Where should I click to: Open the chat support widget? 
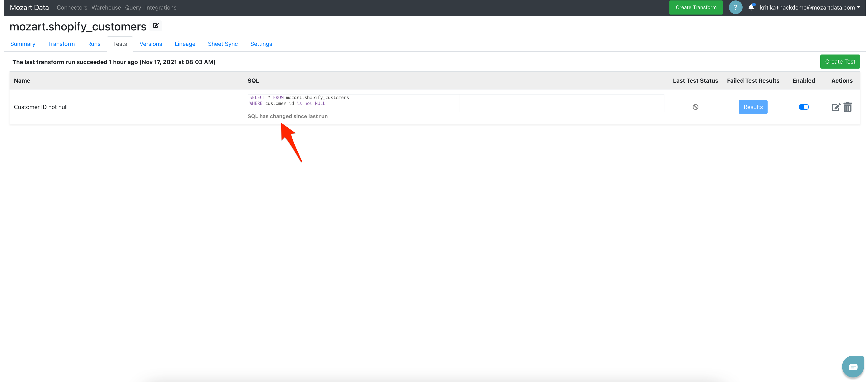853,367
